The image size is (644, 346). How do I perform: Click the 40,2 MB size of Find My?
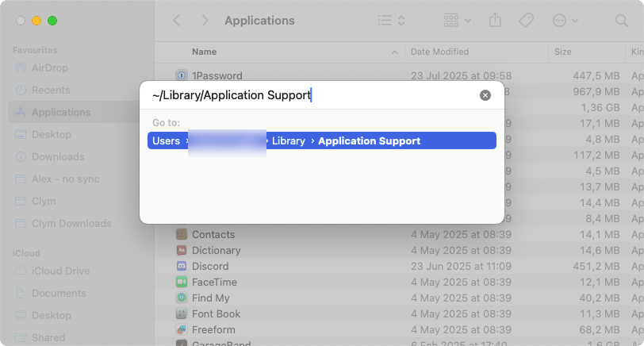(x=600, y=298)
